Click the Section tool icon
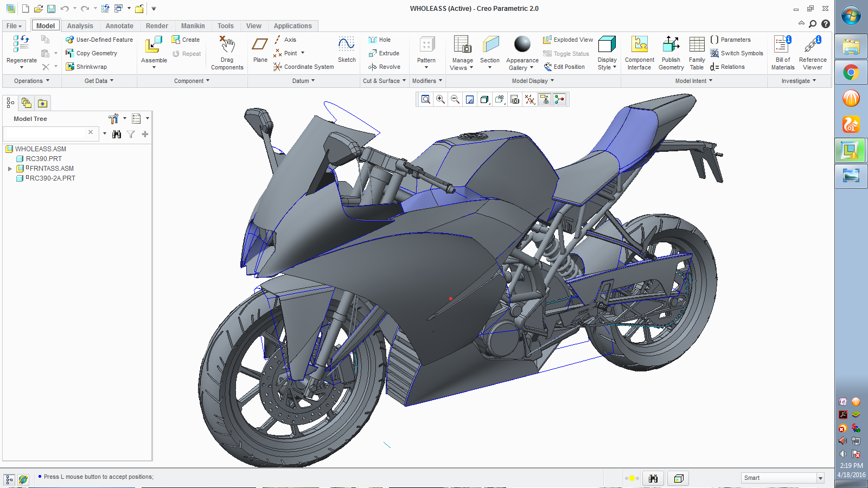Viewport: 868px width, 488px height. click(490, 45)
